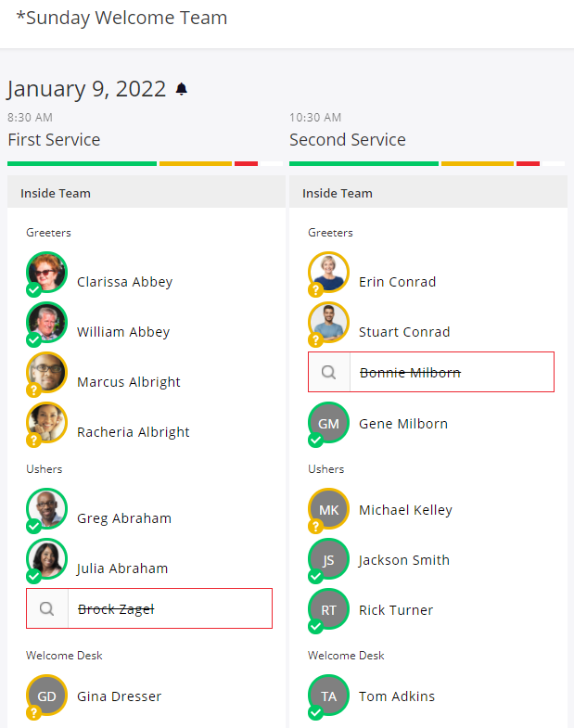574x728 pixels.
Task: Click the RT avatar for Rick Turner
Action: coord(329,609)
